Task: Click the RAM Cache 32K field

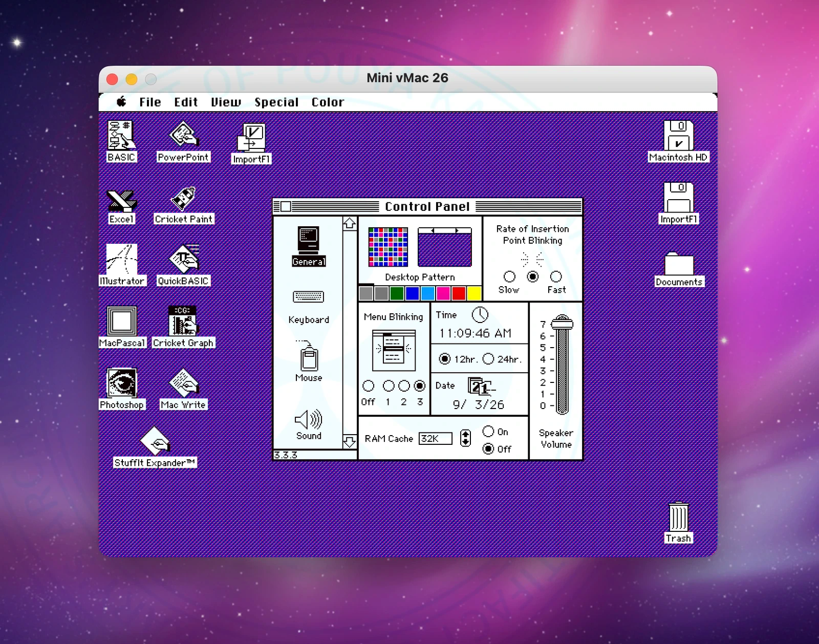Action: 435,439
